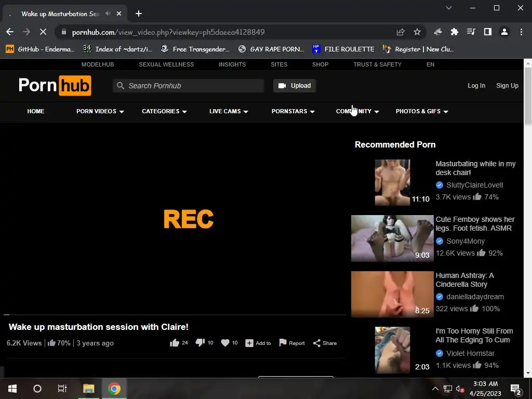Click the Upload button with camera icon
This screenshot has height=399, width=532.
tap(295, 86)
